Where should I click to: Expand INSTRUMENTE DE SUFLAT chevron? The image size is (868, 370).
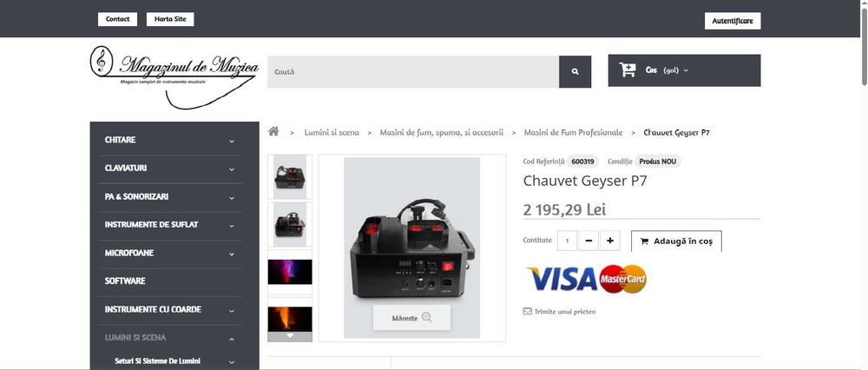[x=232, y=226]
